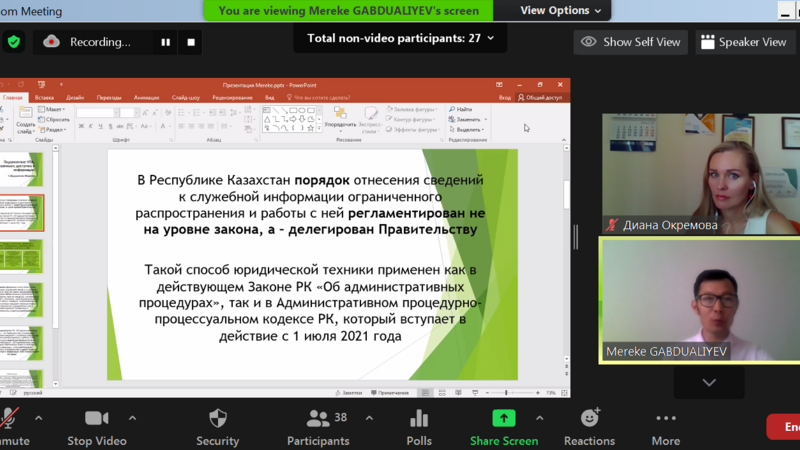Toggle Show Self View
Image resolution: width=800 pixels, height=450 pixels.
[x=631, y=42]
